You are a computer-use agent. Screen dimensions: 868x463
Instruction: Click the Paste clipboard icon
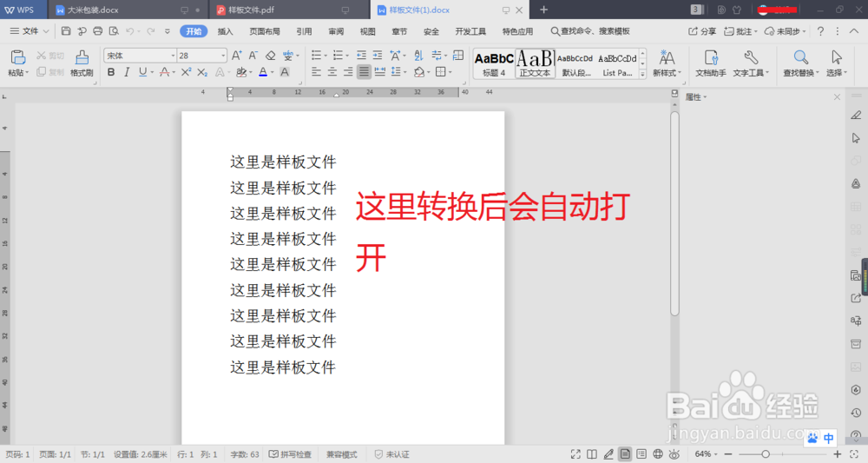17,57
